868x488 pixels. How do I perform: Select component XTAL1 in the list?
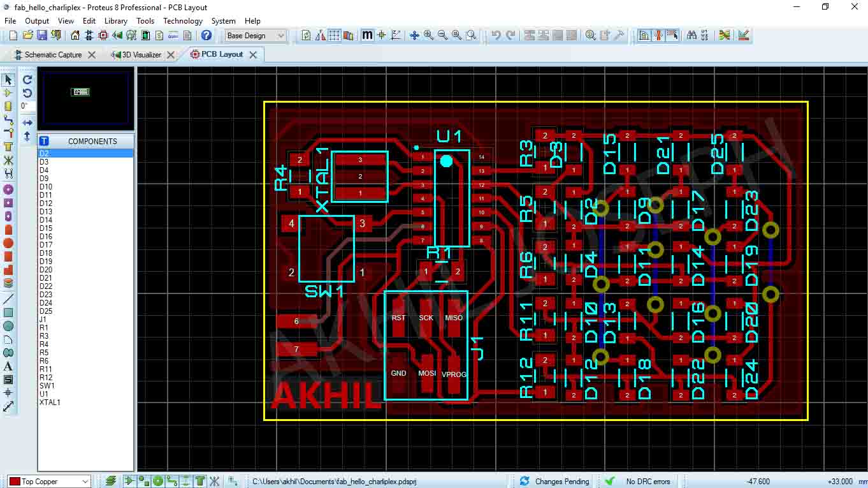click(x=50, y=403)
